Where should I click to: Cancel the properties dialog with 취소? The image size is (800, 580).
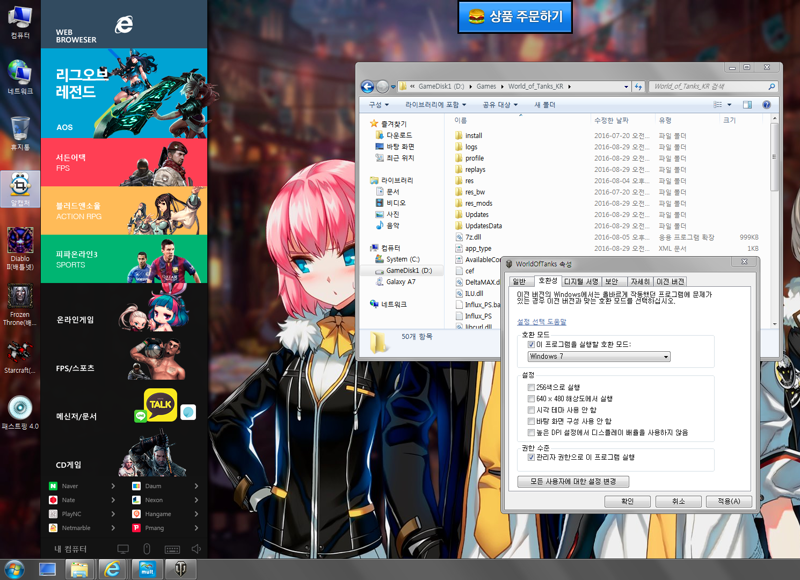678,501
